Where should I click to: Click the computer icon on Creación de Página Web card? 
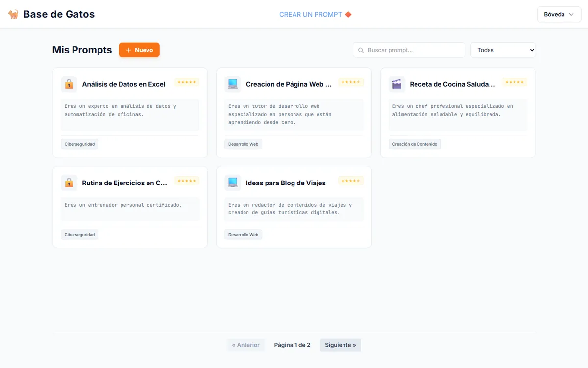pos(233,84)
